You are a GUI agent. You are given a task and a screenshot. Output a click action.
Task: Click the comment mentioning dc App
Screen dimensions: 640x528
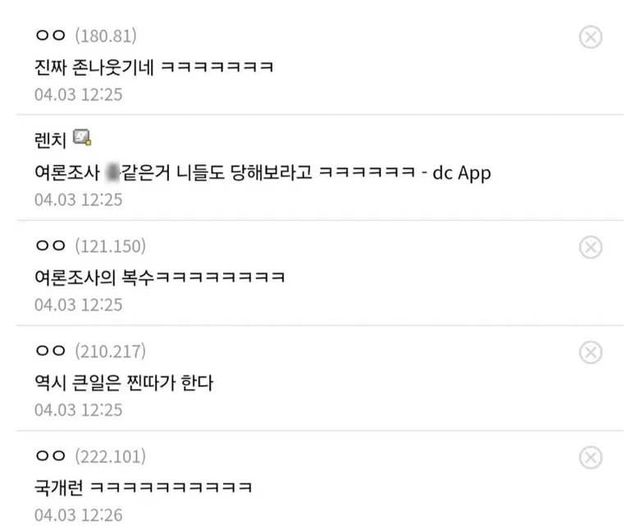point(262,173)
